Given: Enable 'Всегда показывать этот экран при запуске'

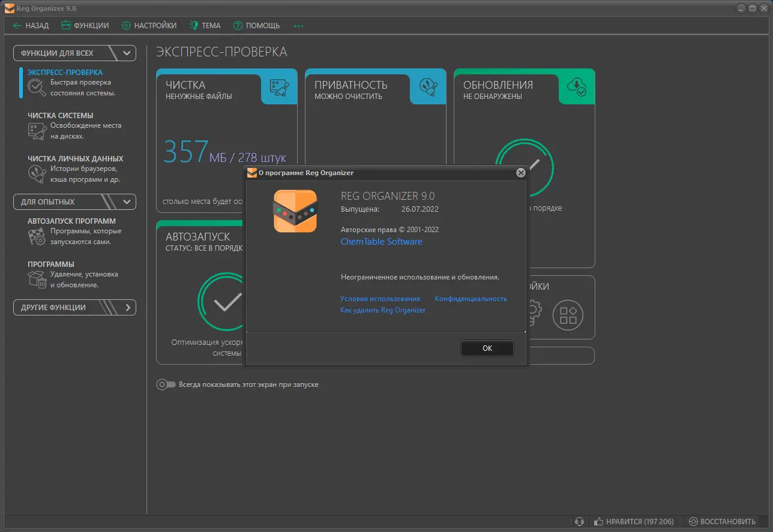Looking at the screenshot, I should click(x=166, y=384).
